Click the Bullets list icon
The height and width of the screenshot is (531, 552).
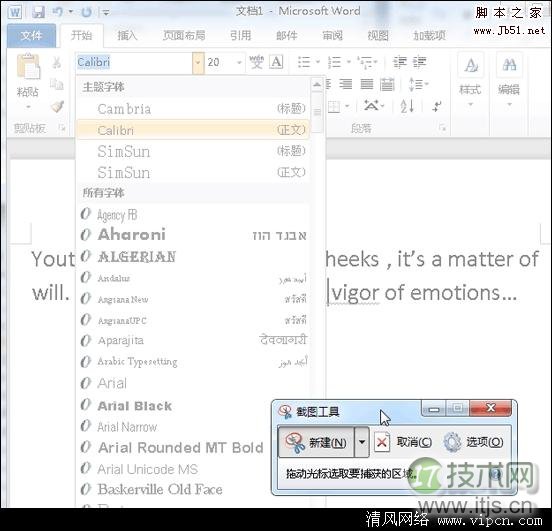pos(304,62)
